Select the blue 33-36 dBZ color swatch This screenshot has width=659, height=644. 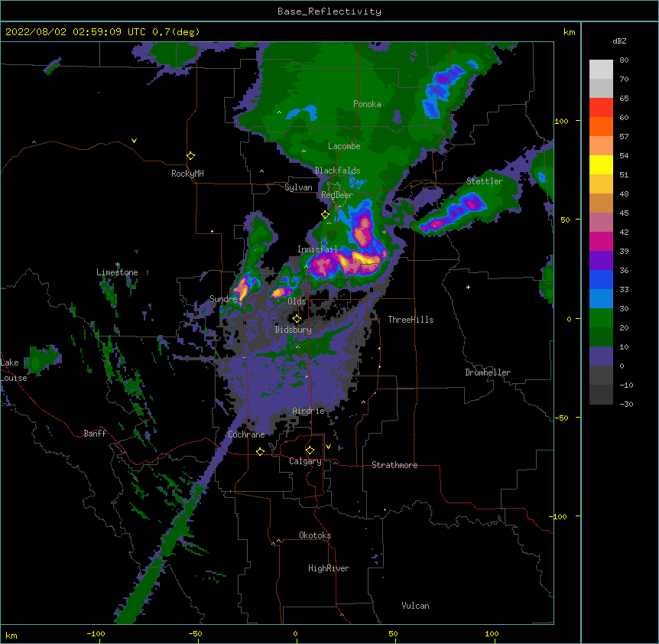601,279
